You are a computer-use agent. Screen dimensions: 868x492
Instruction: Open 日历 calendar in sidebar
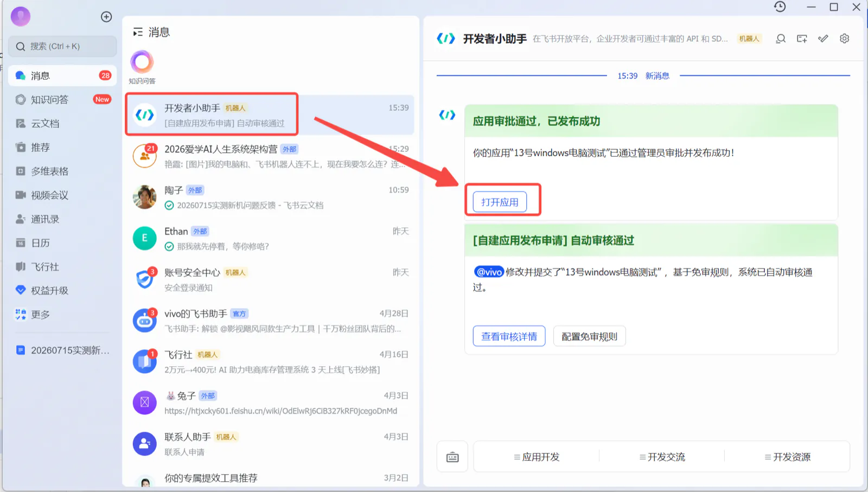tap(62, 242)
